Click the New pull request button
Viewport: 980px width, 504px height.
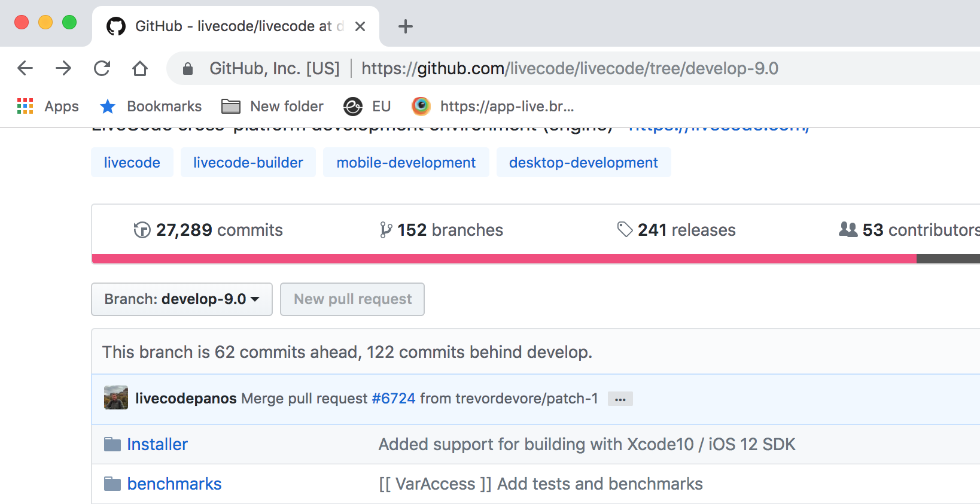click(352, 299)
